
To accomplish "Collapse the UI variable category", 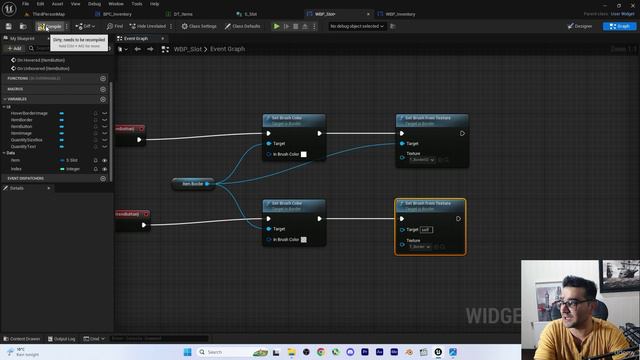I will (4, 107).
